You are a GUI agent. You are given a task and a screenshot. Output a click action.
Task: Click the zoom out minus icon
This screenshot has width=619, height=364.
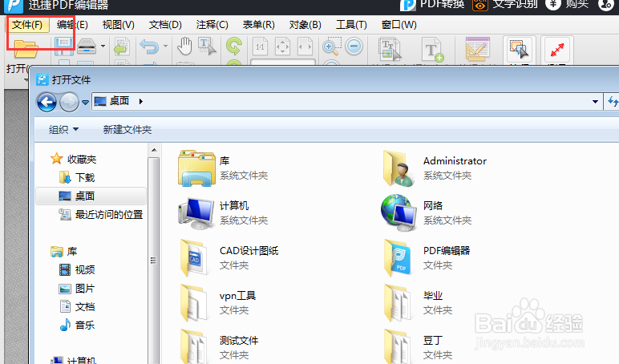coord(354,47)
